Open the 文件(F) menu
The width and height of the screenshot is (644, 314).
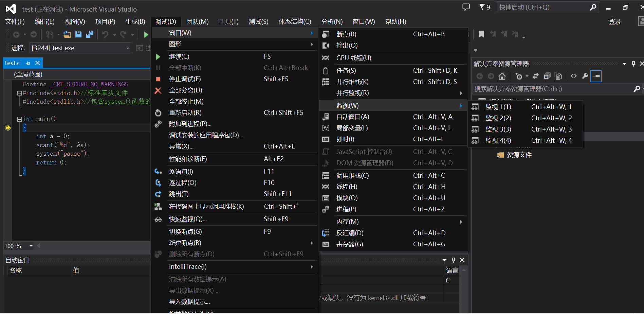pyautogui.click(x=15, y=21)
